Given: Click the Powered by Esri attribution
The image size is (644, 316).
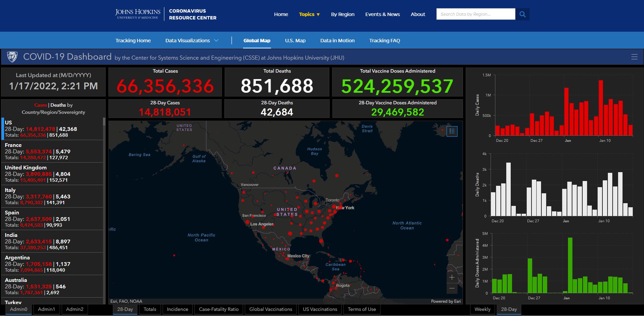Looking at the screenshot, I should pos(446,301).
